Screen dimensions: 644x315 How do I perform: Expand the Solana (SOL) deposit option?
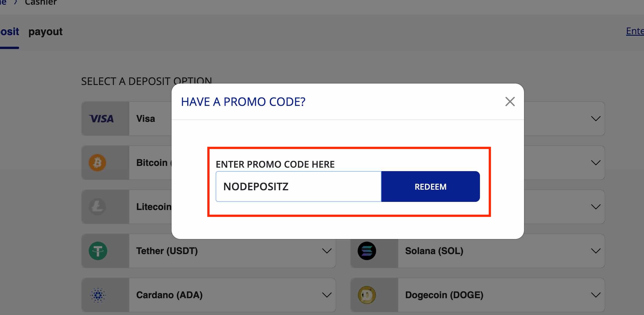point(596,251)
